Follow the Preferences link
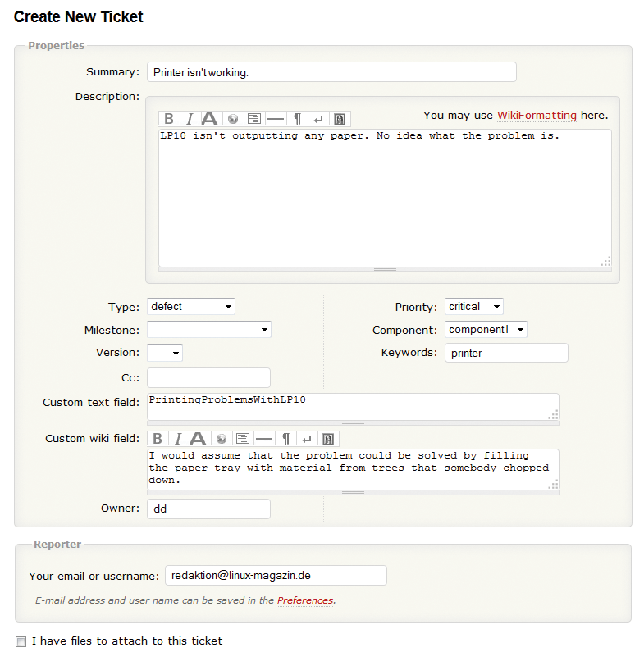 coord(305,600)
